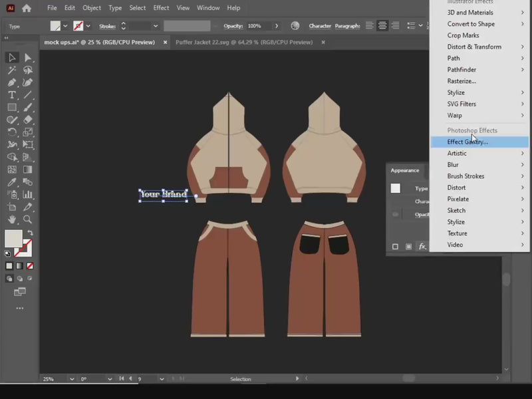Open Effect Gallery from the menu
Screen dimensions: 532x399
coord(467,142)
